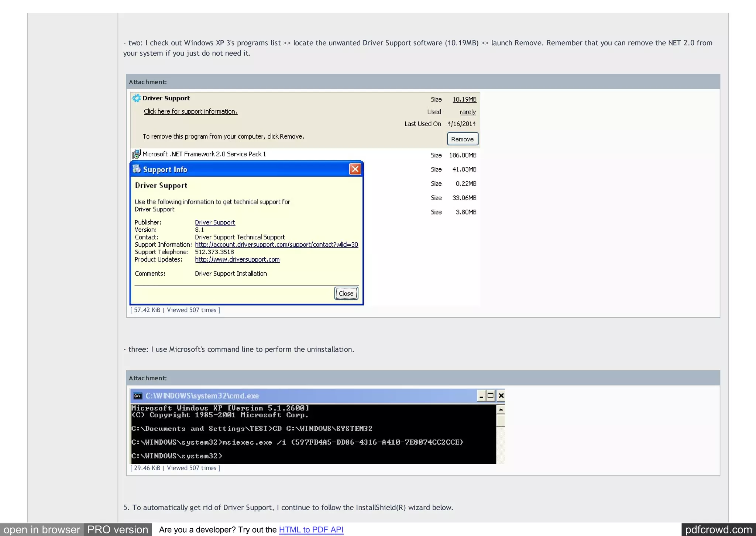Click the Close button in Support Info

346,293
